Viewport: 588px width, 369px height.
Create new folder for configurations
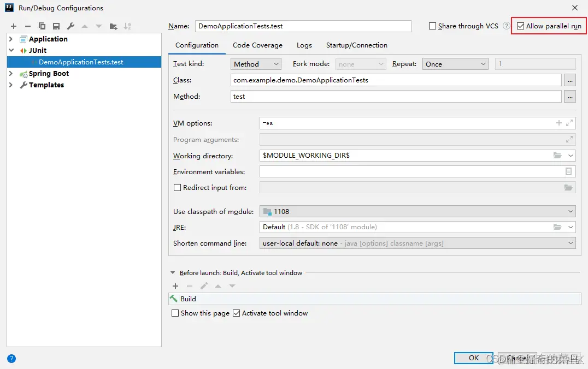click(113, 26)
